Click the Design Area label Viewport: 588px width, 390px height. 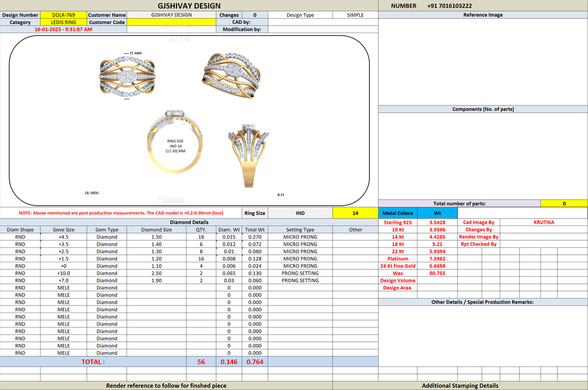[397, 288]
